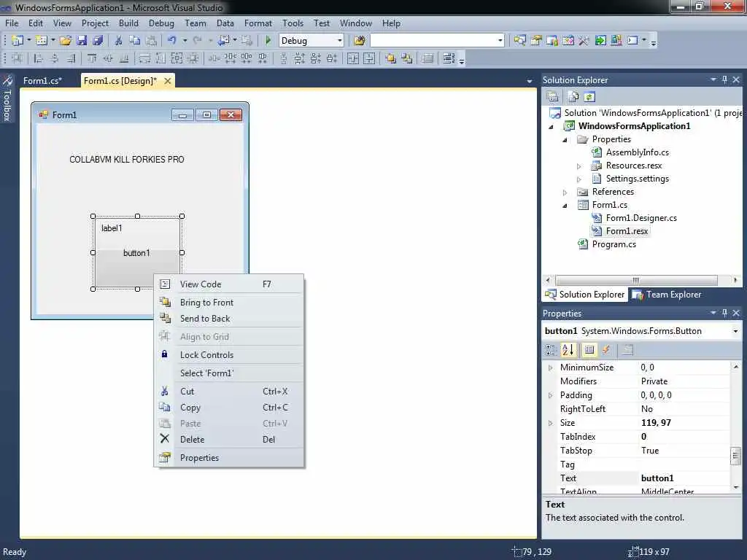Screen dimensions: 747x560
Task: Open the Debug configuration dropdown
Action: [x=340, y=41]
